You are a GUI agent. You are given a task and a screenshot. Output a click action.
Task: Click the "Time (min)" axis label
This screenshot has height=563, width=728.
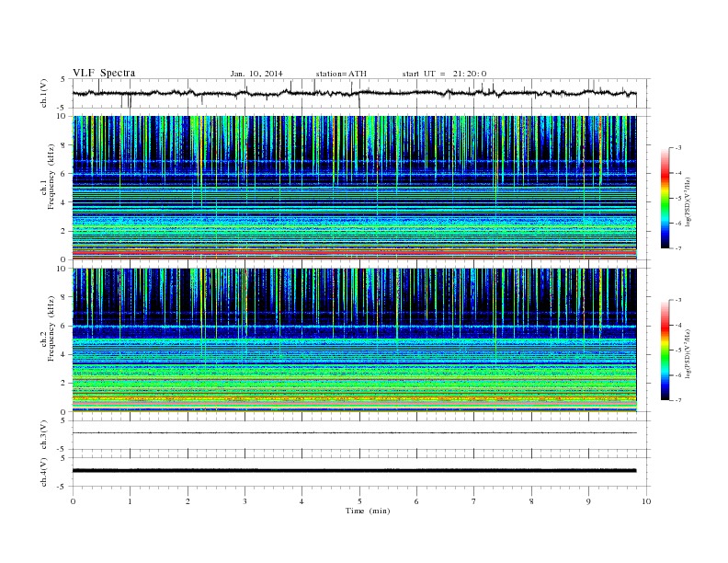[x=368, y=511]
